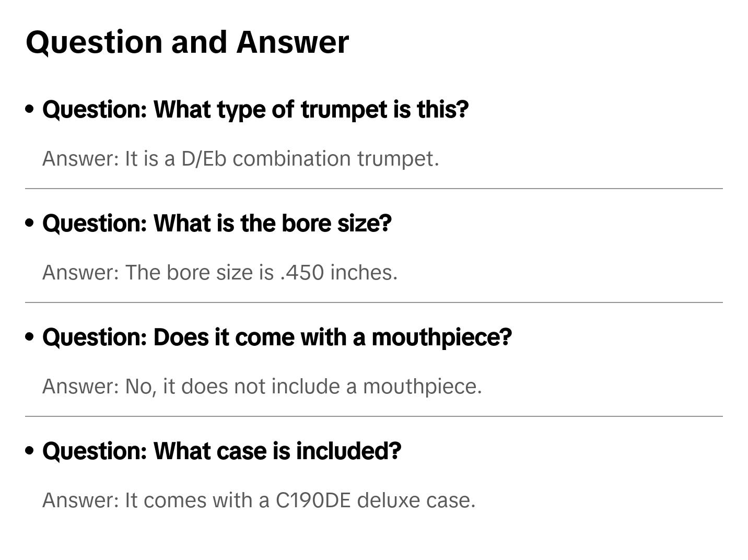This screenshot has height=560, width=748.
Task: Click the '.450' value in the bore answer
Action: coord(302,273)
